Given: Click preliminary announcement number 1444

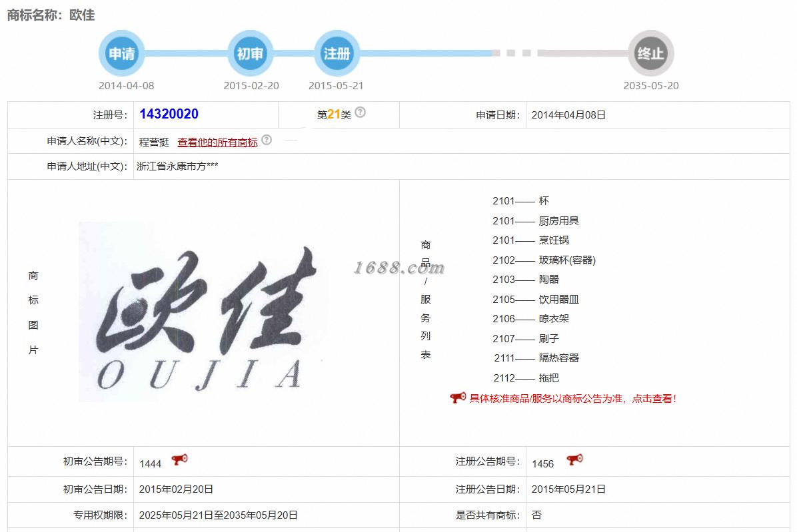Looking at the screenshot, I should point(151,464).
